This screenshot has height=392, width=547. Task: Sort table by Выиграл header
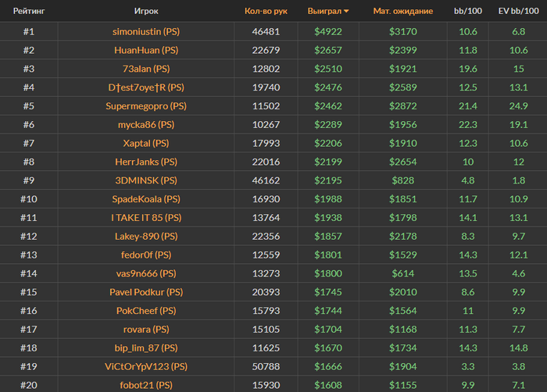tap(324, 11)
